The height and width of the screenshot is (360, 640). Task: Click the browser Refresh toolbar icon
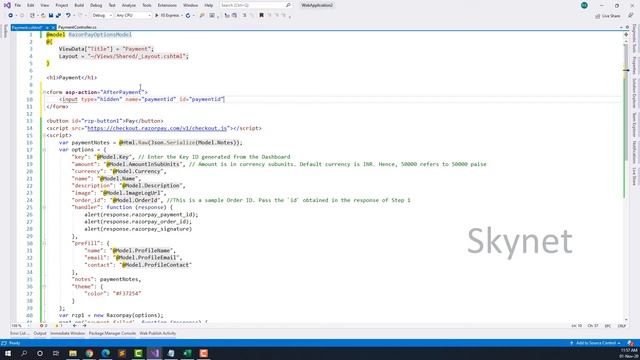(188, 16)
